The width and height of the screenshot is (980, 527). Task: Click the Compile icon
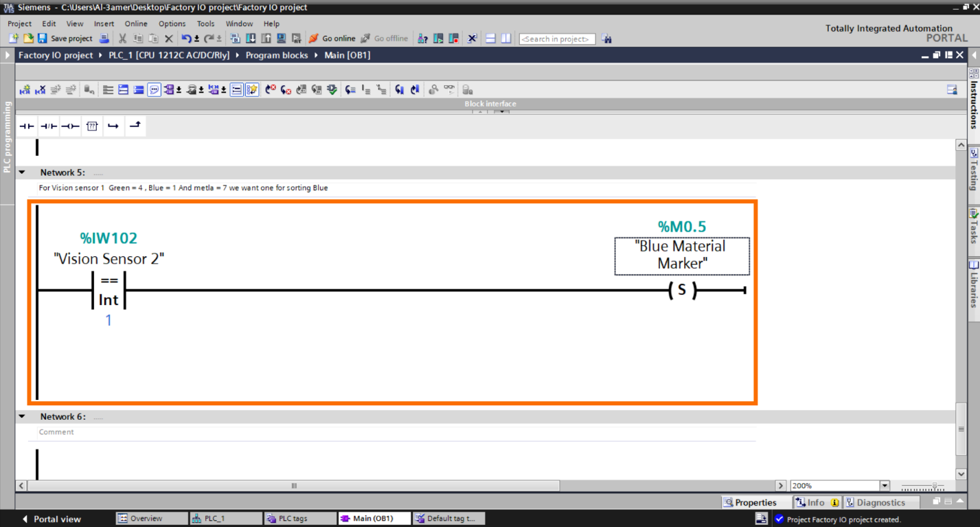click(235, 38)
